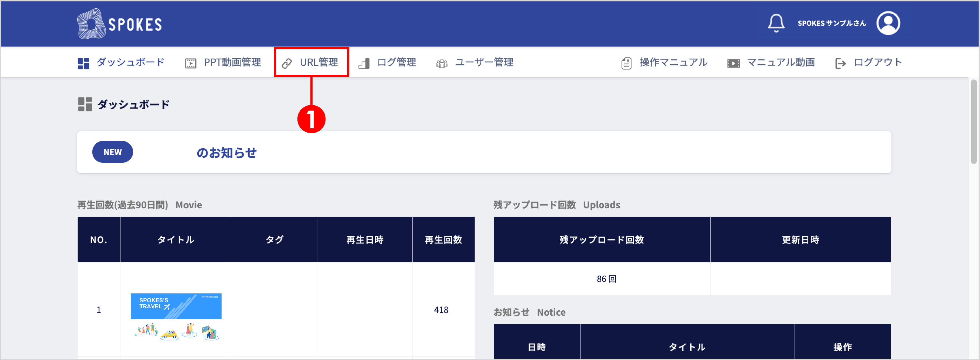This screenshot has width=980, height=360.
Task: Open the PPT動画管理 menu label
Action: click(233, 62)
